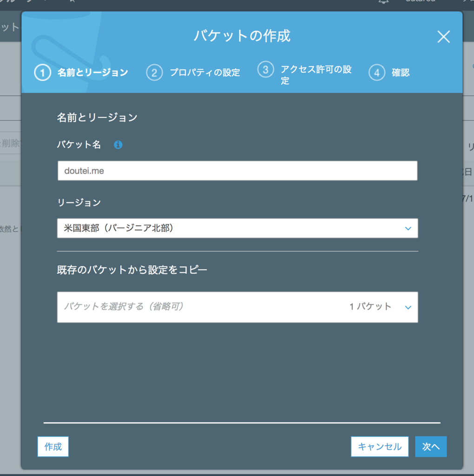Click the step 1 numbered circle icon
This screenshot has width=474, height=476.
42,73
